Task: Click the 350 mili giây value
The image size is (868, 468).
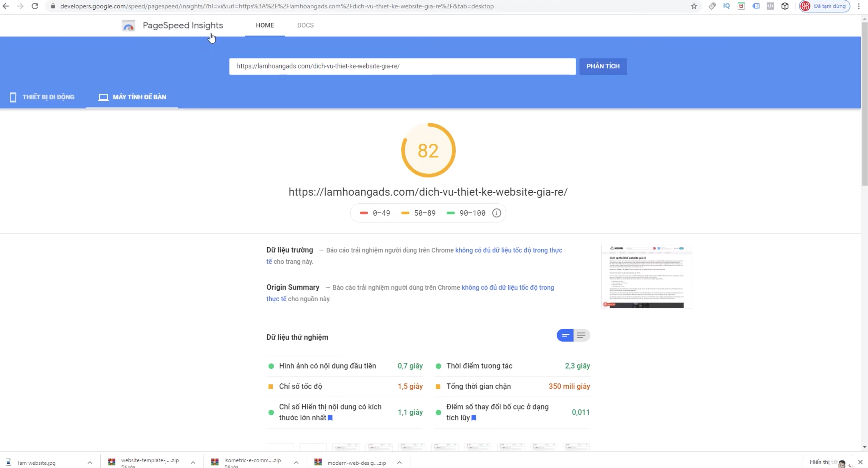Action: point(569,386)
